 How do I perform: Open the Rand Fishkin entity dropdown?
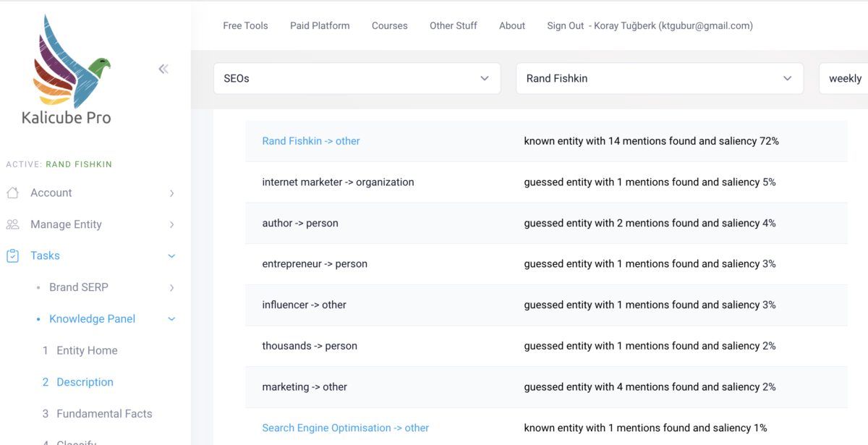[660, 78]
